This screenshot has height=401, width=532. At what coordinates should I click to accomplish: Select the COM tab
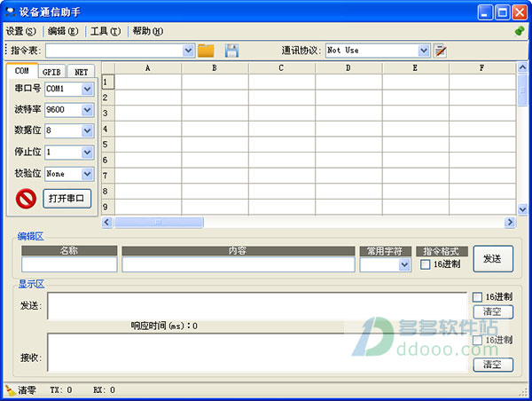(x=21, y=71)
